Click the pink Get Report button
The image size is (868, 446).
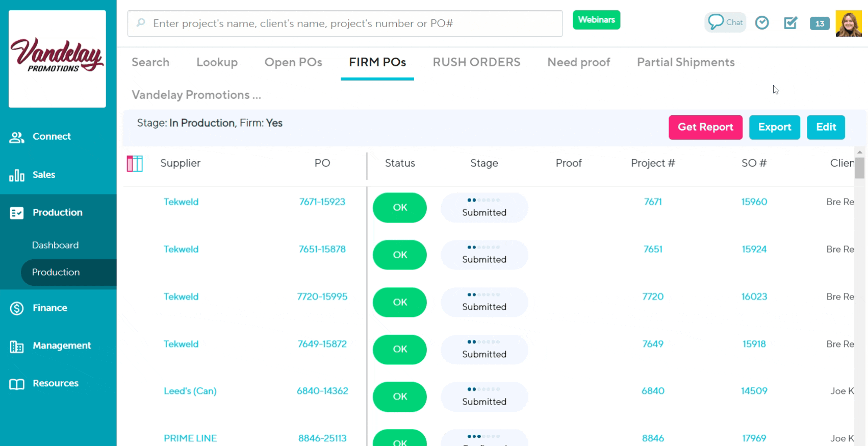point(705,127)
